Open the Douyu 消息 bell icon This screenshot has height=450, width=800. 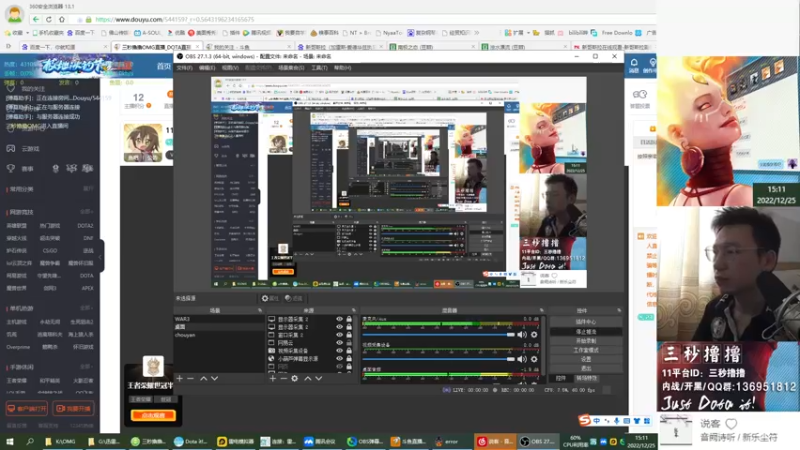click(634, 65)
